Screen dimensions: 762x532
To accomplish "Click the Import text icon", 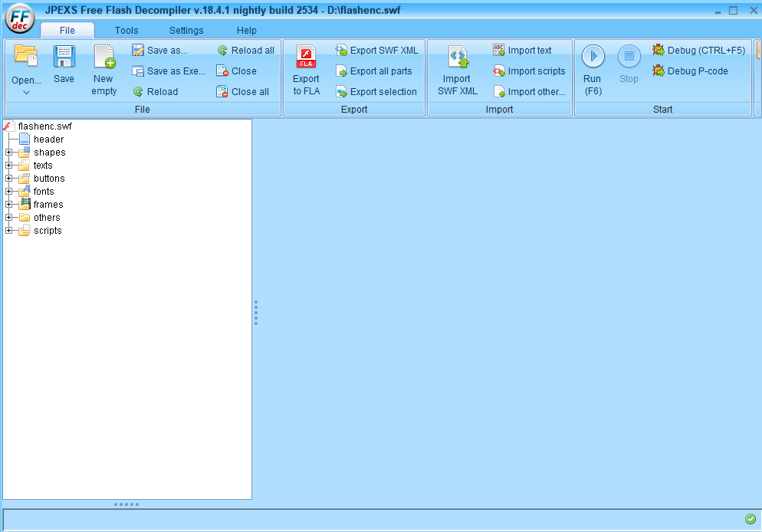I will click(x=498, y=50).
